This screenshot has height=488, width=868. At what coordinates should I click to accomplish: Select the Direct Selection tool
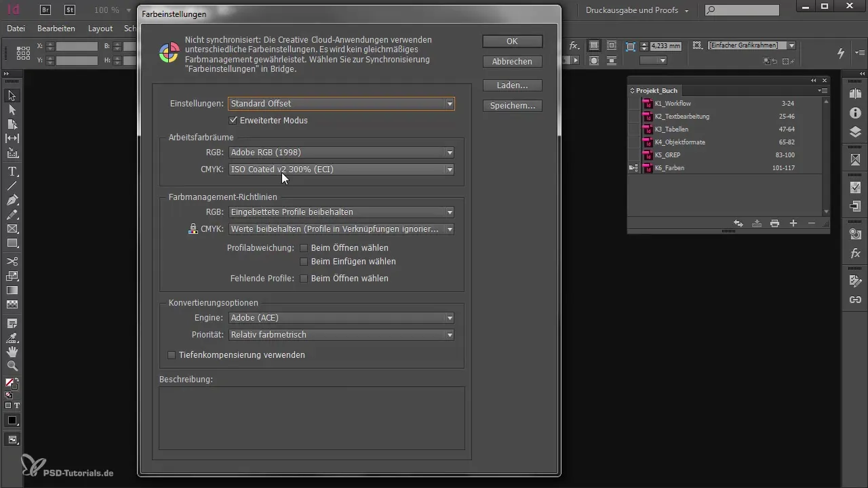point(12,109)
